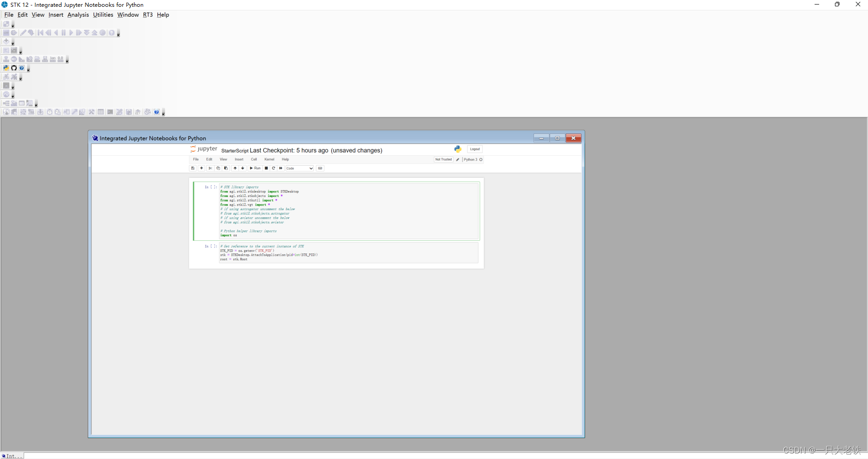Image resolution: width=868 pixels, height=459 pixels.
Task: Interrupt the kernel with the stop icon
Action: coord(266,168)
